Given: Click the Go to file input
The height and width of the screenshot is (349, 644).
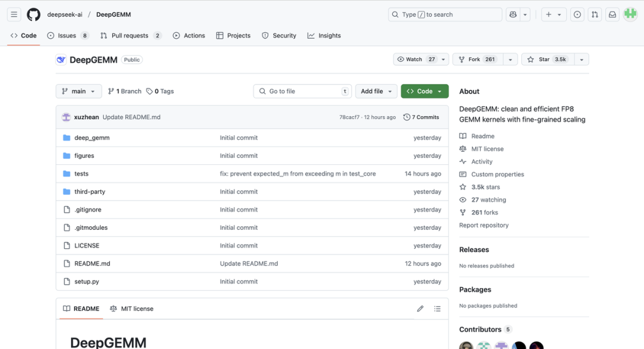Looking at the screenshot, I should pyautogui.click(x=303, y=92).
